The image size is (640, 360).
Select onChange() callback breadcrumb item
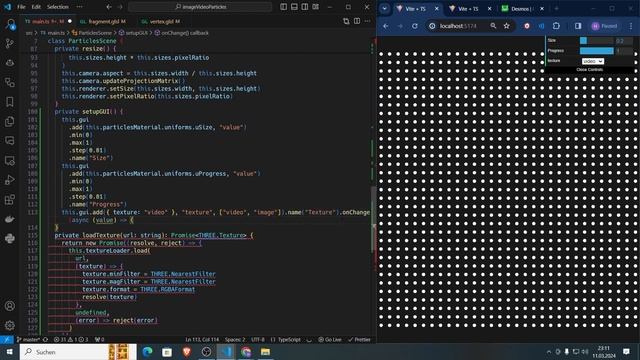(181, 33)
